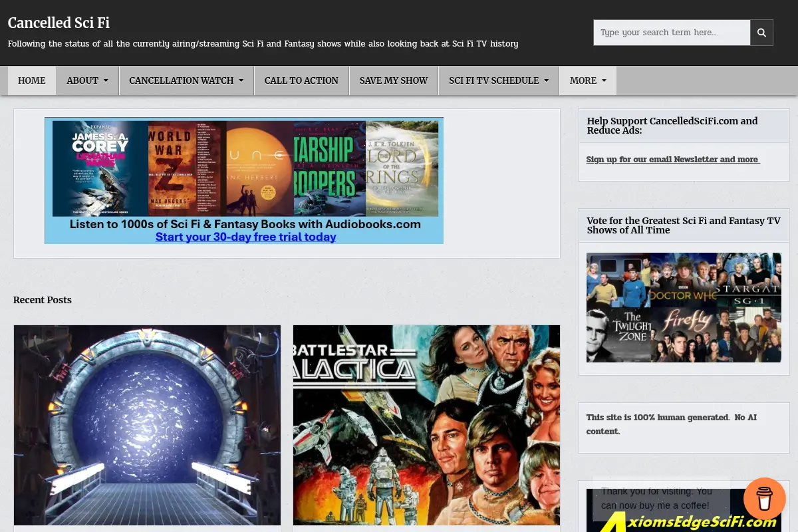Click the '100% human generated' notice text
The width and height of the screenshot is (798, 532).
[672, 424]
